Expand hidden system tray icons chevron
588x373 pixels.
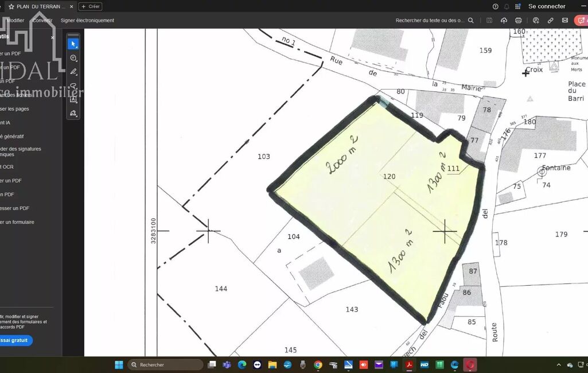pyautogui.click(x=559, y=365)
